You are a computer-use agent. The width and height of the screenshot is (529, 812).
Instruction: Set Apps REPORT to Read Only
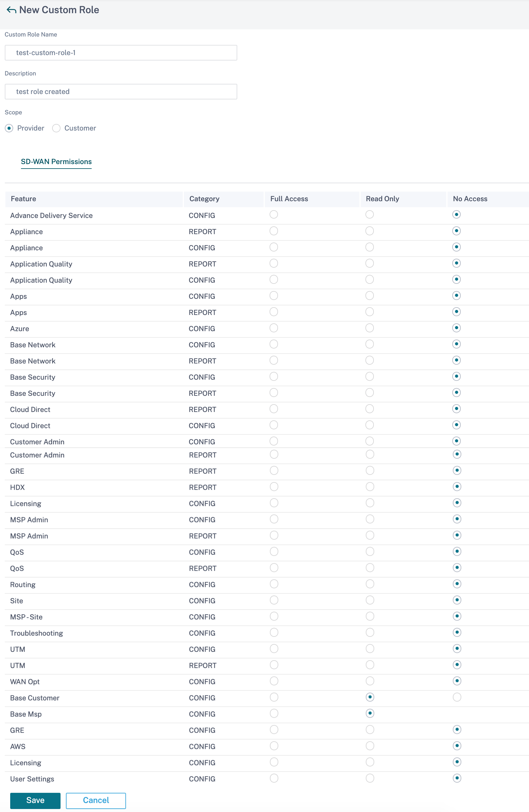(x=370, y=312)
